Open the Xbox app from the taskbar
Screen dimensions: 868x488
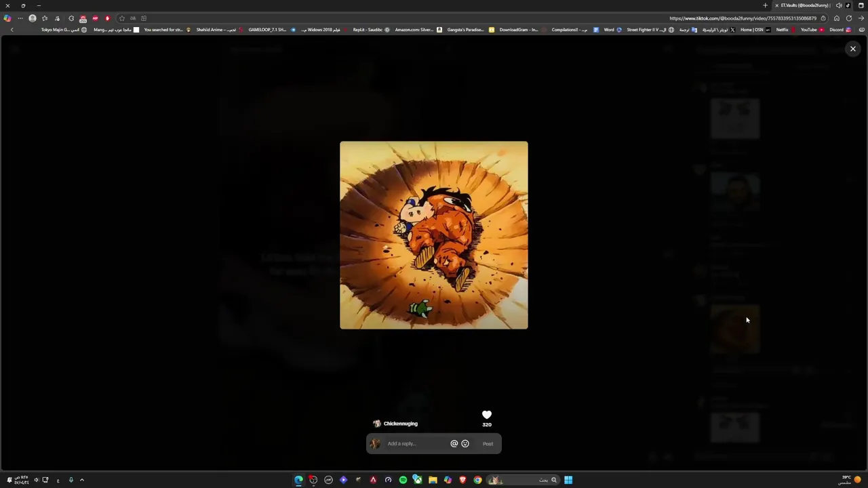418,480
